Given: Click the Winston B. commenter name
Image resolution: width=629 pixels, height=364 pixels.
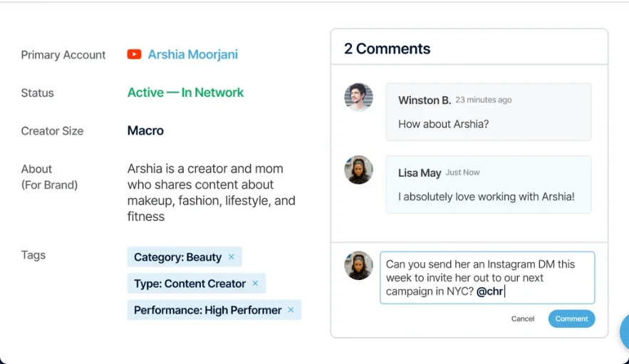Looking at the screenshot, I should pos(424,100).
